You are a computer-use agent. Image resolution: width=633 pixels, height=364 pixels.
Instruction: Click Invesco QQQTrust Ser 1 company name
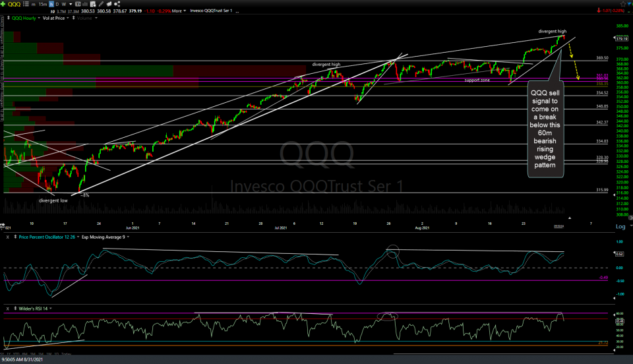211,11
